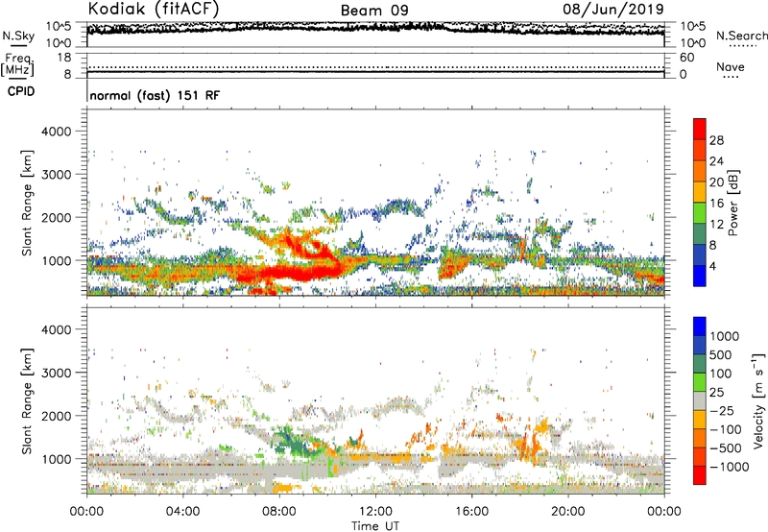This screenshot has width=768, height=532.
Task: Click the 'CPID' row label
Action: (x=21, y=91)
